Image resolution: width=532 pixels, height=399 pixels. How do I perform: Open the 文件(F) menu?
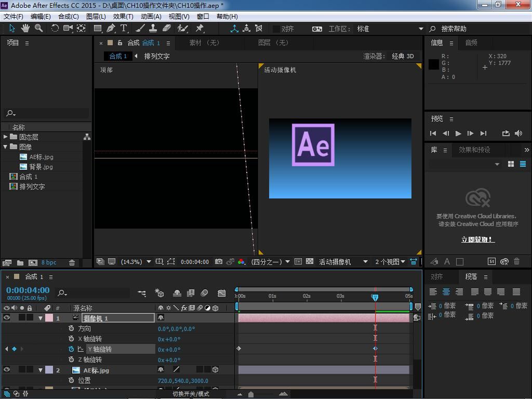coord(14,16)
